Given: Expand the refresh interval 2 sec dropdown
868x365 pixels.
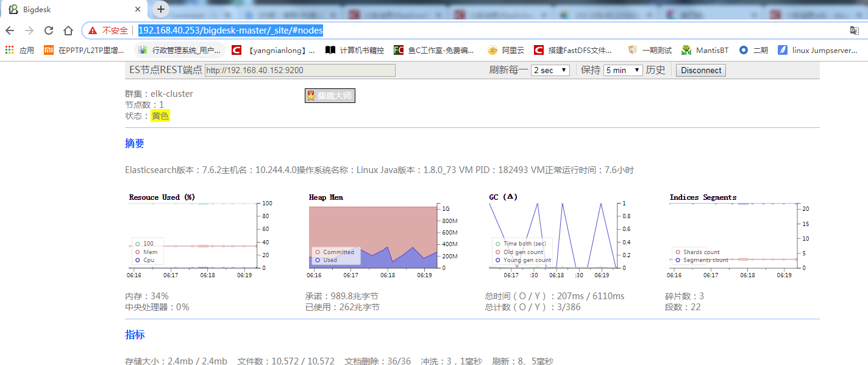Looking at the screenshot, I should 550,70.
